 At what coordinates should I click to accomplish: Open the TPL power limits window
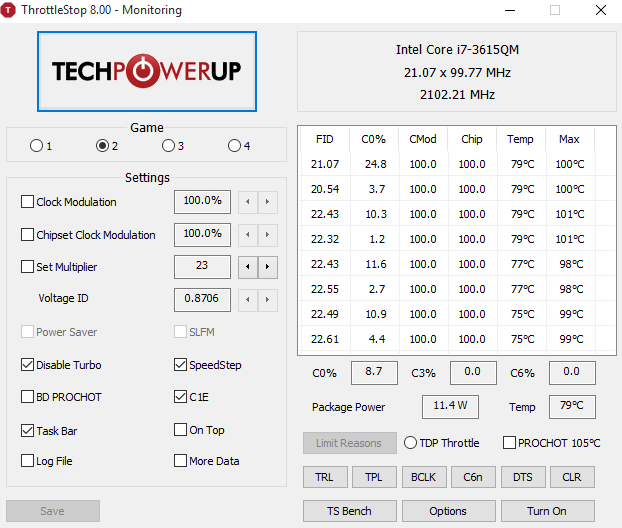point(374,477)
